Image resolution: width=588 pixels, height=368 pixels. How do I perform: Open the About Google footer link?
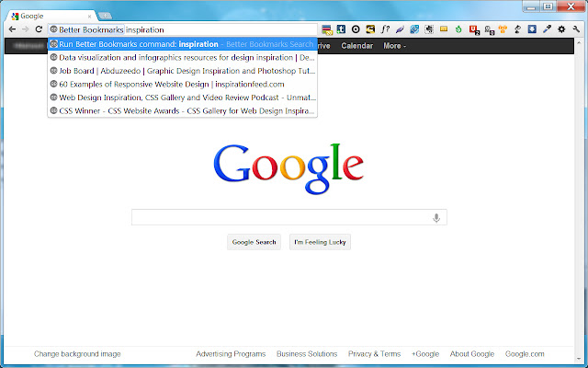(x=472, y=353)
